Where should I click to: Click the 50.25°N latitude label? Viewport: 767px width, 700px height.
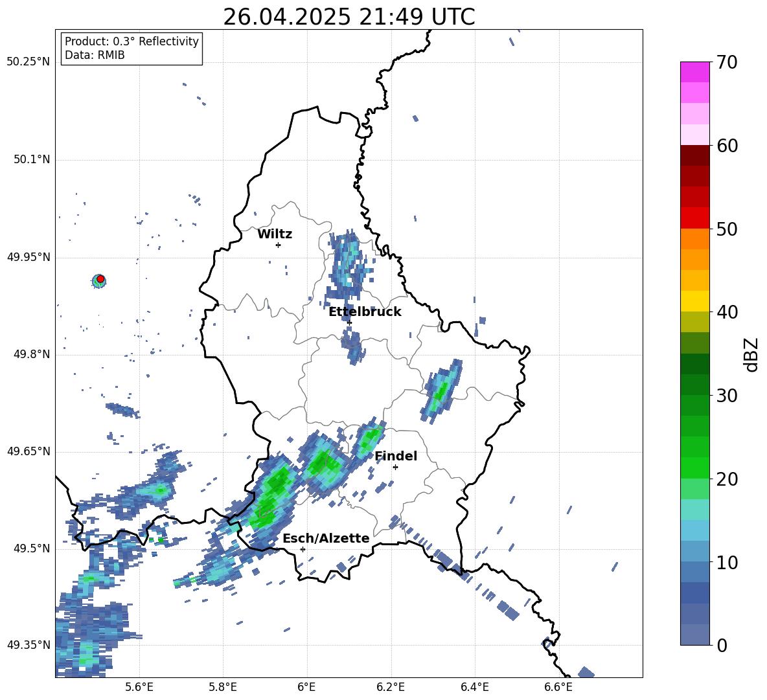[29, 62]
